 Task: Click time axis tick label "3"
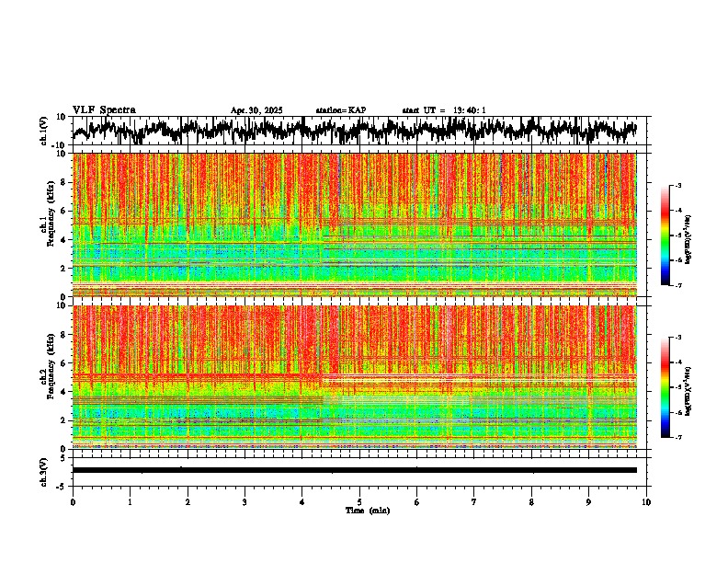click(x=245, y=502)
